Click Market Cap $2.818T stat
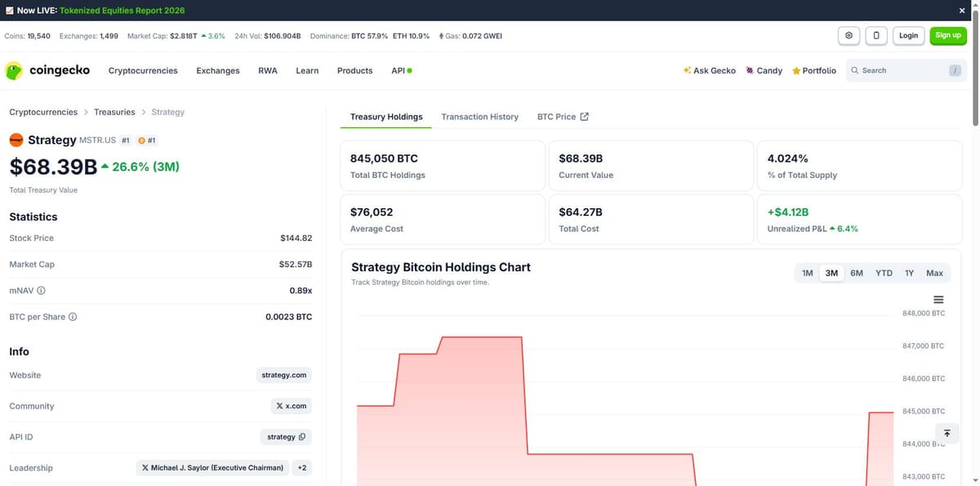980x486 pixels. tap(176, 36)
